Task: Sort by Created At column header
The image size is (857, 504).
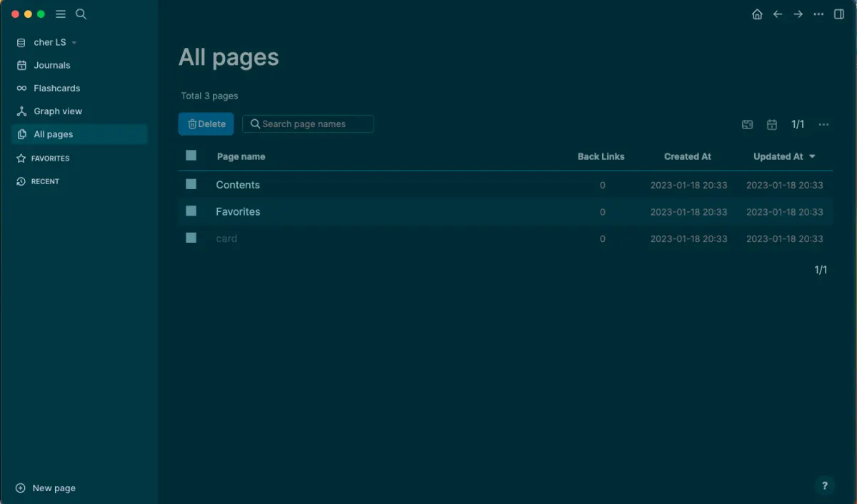Action: tap(688, 156)
